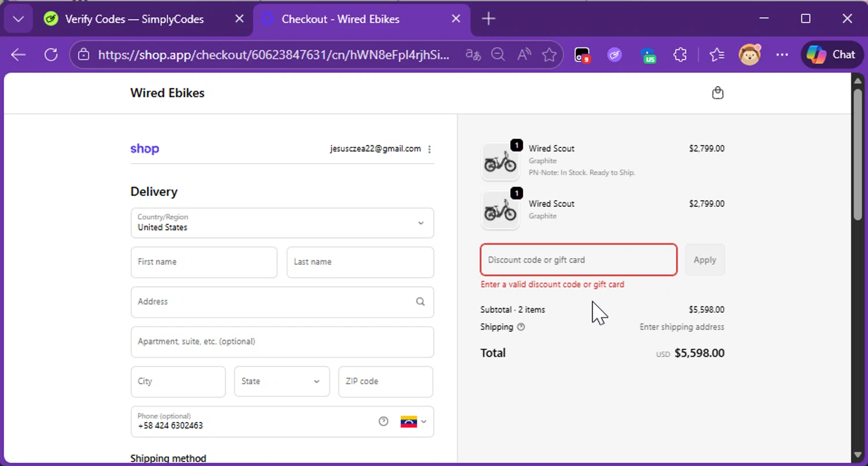
Task: Open the Copilot Chat button
Action: point(832,55)
